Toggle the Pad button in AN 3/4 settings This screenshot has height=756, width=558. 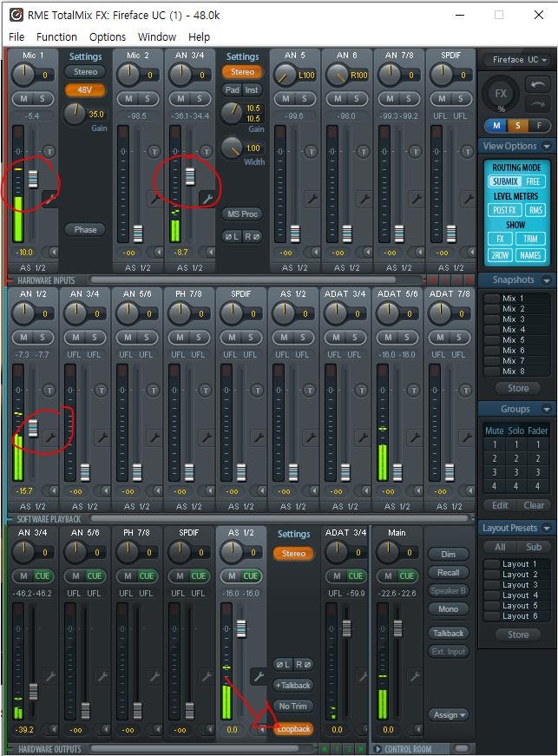[x=233, y=89]
